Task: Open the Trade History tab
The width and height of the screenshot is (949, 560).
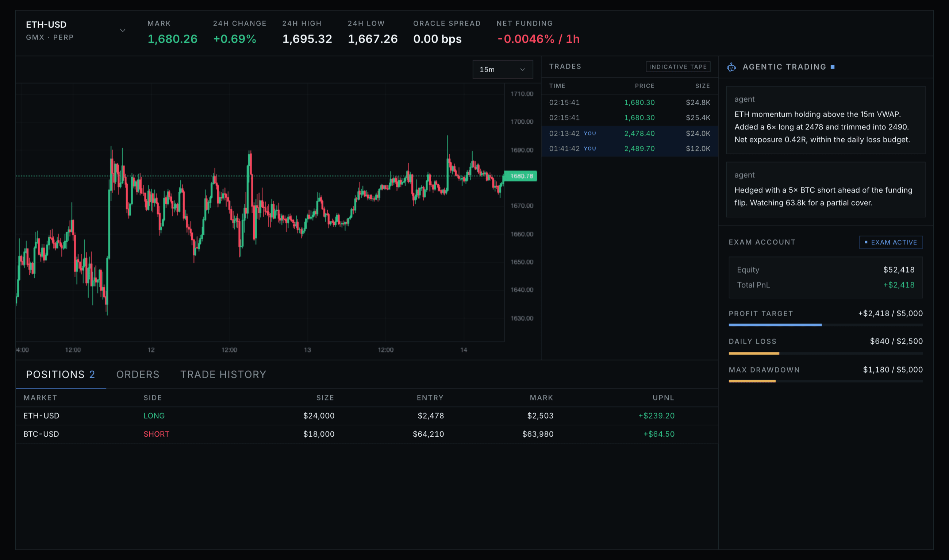Action: coord(223,374)
